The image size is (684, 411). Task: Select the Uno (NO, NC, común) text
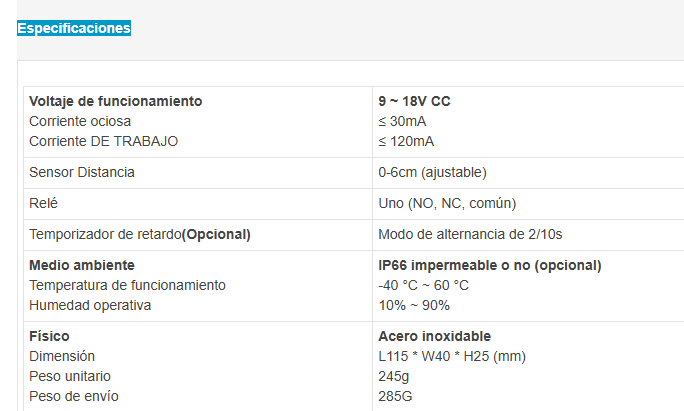(447, 203)
